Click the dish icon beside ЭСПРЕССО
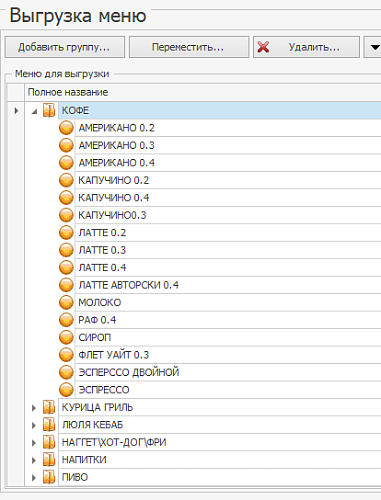The height and width of the screenshot is (500, 381). coord(66,390)
